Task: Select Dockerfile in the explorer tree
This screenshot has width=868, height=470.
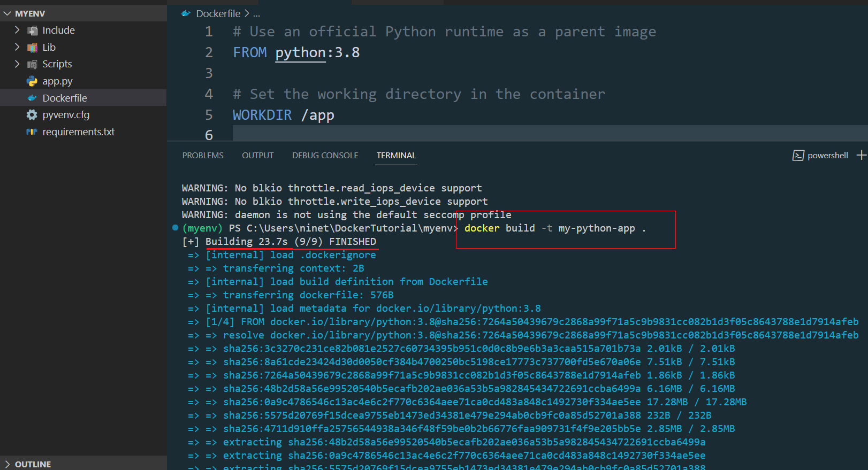Action: [65, 98]
